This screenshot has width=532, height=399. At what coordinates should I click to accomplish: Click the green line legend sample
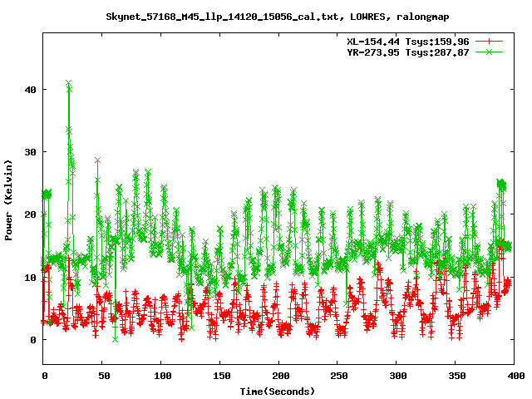[489, 52]
